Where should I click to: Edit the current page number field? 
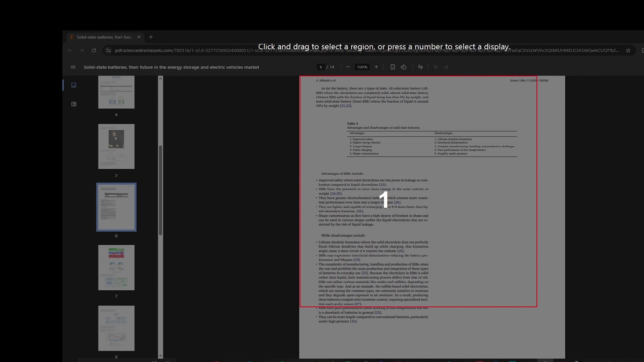coord(321,67)
